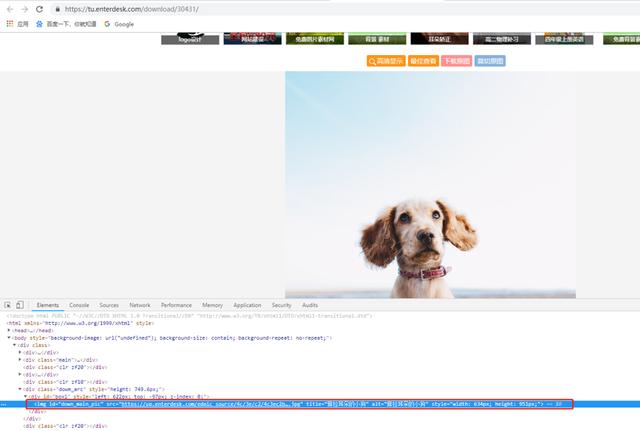Click the pink button above the image
This screenshot has height=431, width=640.
click(456, 61)
